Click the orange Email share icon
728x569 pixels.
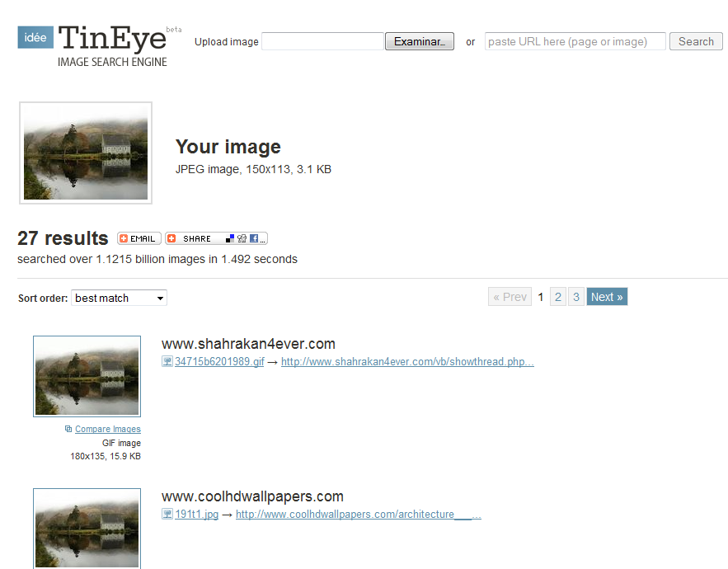click(x=124, y=238)
